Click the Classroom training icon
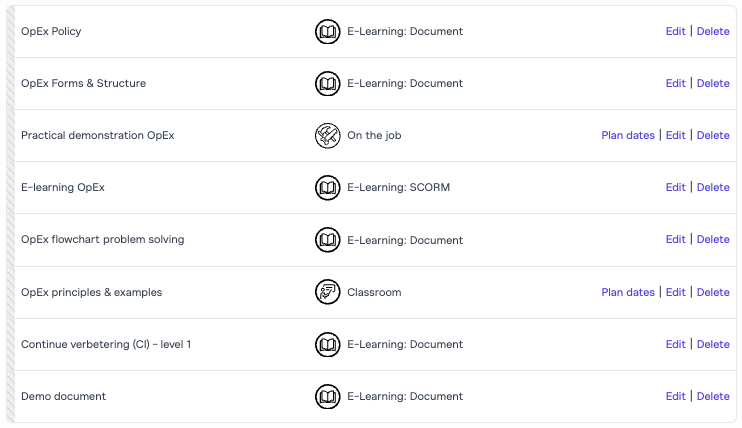This screenshot has width=742, height=428. 328,293
